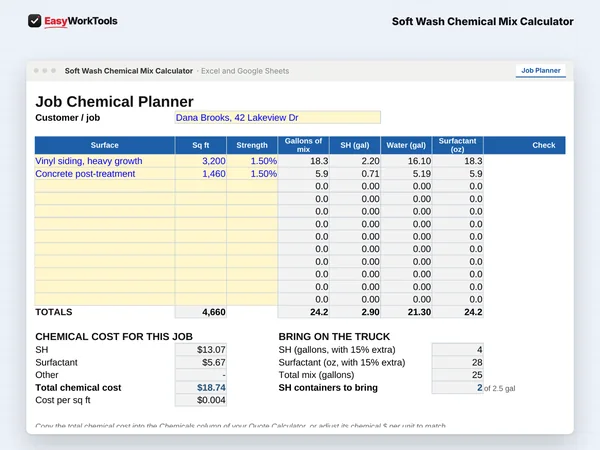Viewport: 600px width, 450px height.
Task: Select the 5.19 water gallons cell
Action: [x=406, y=174]
